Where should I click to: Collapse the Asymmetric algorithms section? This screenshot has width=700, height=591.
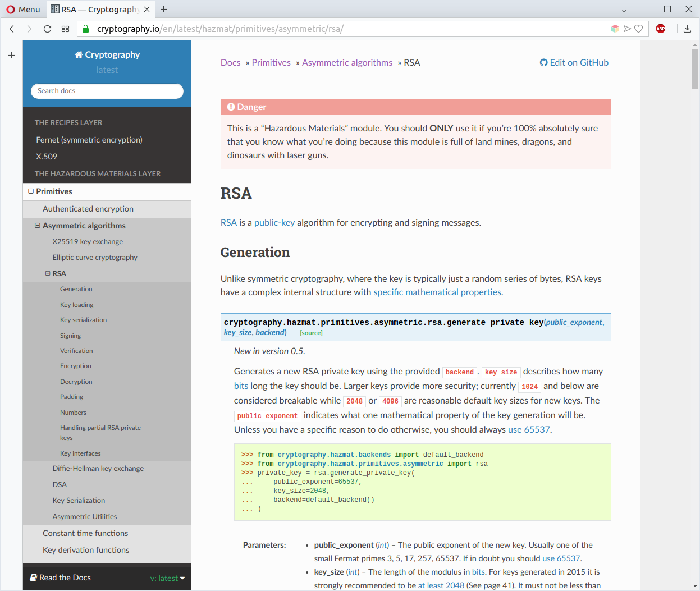click(x=38, y=226)
